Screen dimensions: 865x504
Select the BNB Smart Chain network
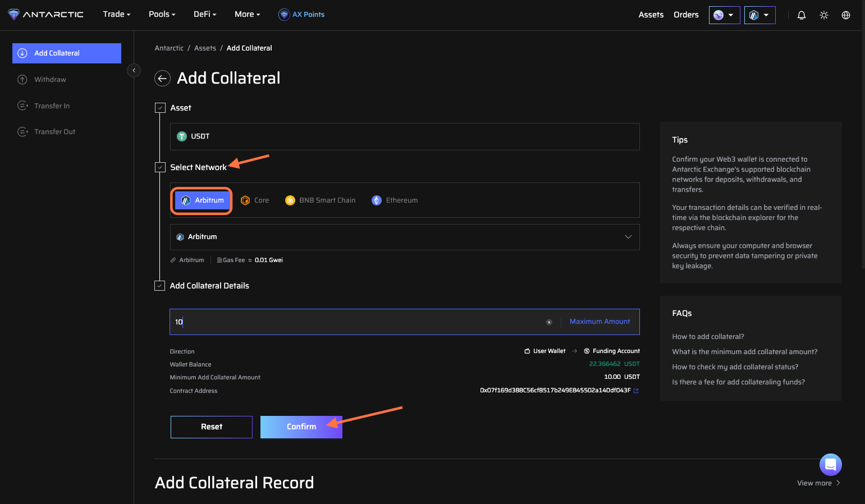321,200
